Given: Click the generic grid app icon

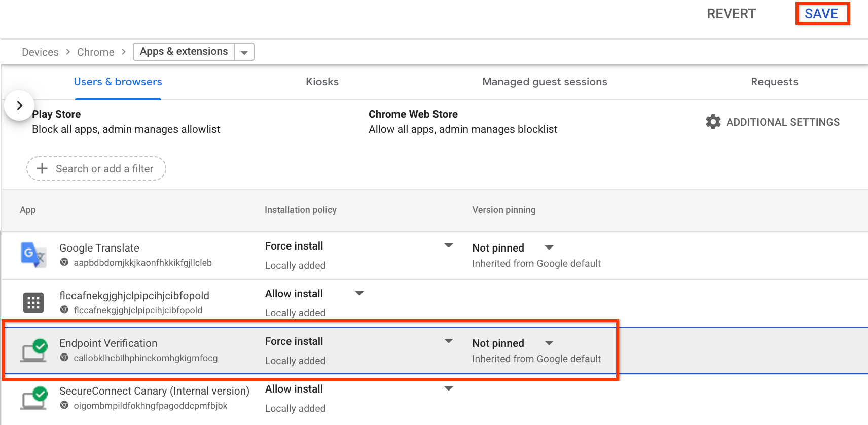Looking at the screenshot, I should tap(33, 303).
